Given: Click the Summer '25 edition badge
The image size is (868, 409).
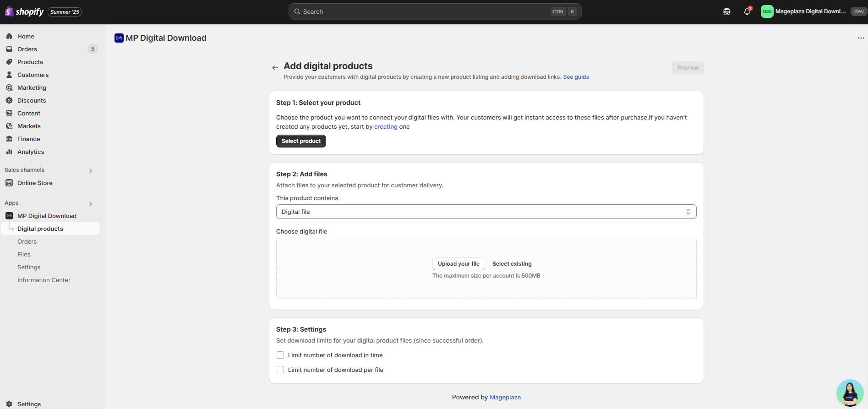Looking at the screenshot, I should 65,12.
